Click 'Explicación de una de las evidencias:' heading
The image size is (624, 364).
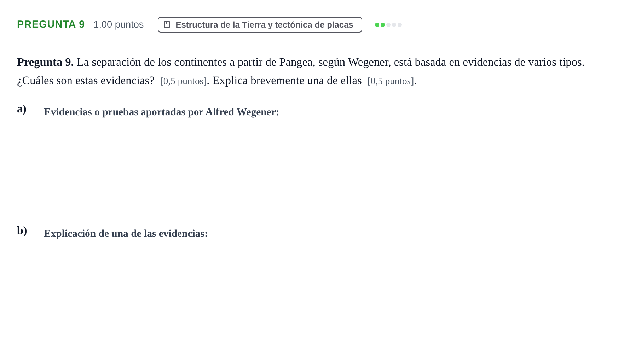click(x=126, y=234)
